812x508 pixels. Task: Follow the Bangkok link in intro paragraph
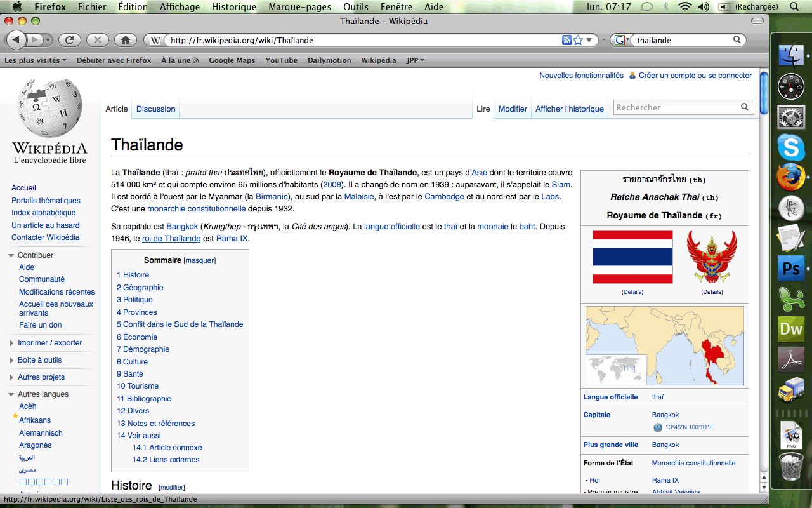point(183,227)
